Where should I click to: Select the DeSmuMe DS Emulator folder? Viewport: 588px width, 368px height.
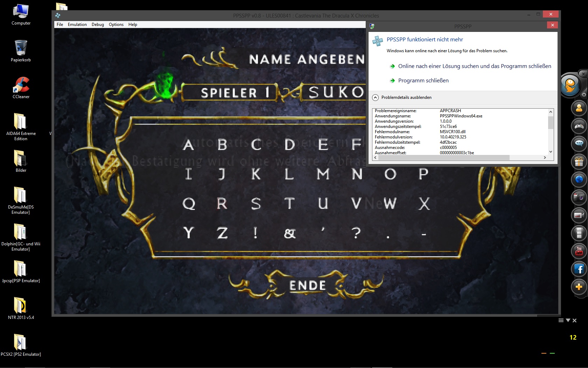click(x=21, y=200)
